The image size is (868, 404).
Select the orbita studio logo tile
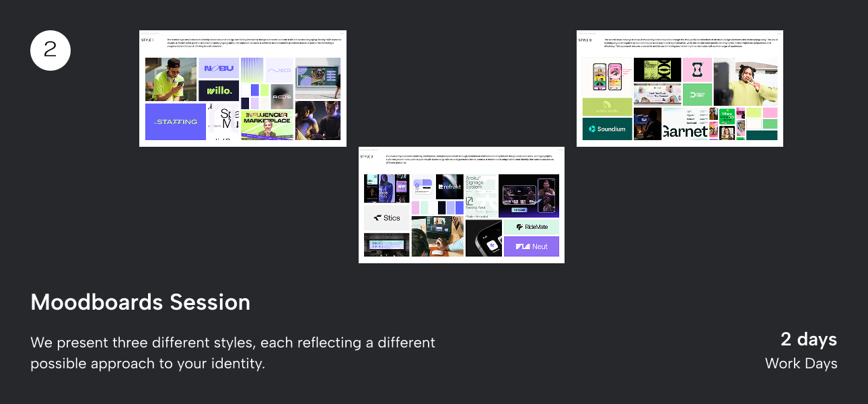607,106
